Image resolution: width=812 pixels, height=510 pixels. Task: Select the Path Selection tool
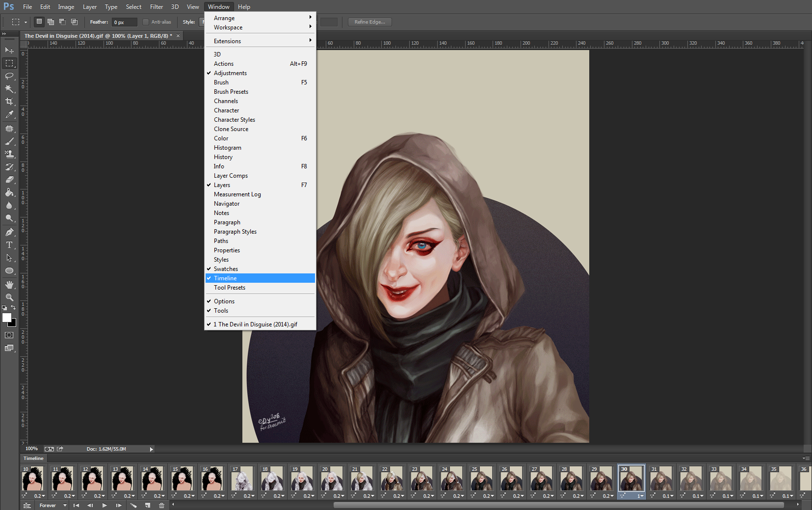coord(9,258)
